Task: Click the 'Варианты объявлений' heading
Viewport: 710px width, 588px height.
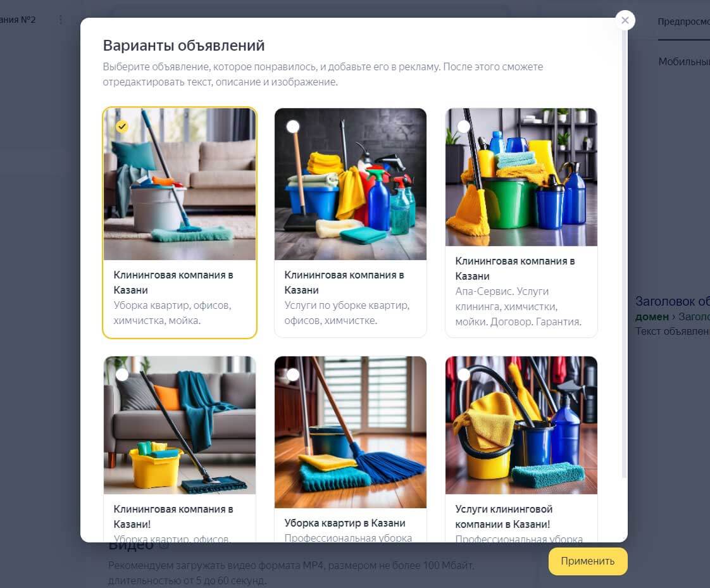Action: tap(184, 46)
